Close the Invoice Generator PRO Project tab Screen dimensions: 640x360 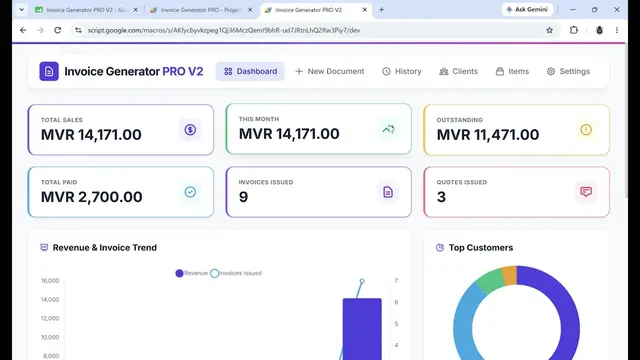(x=250, y=9)
